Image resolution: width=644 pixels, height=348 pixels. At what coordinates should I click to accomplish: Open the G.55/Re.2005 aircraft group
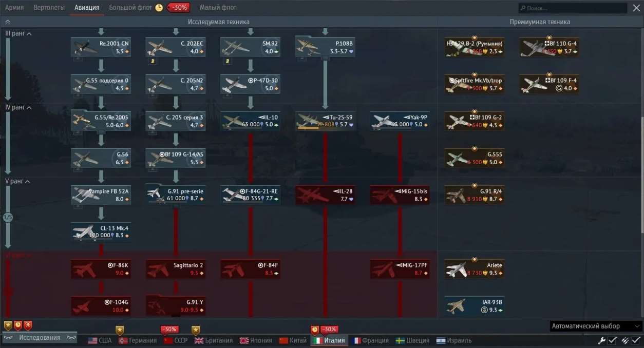[101, 121]
